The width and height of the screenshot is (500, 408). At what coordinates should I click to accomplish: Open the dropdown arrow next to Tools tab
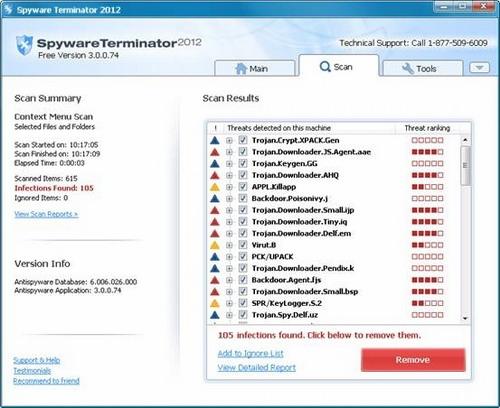(479, 68)
